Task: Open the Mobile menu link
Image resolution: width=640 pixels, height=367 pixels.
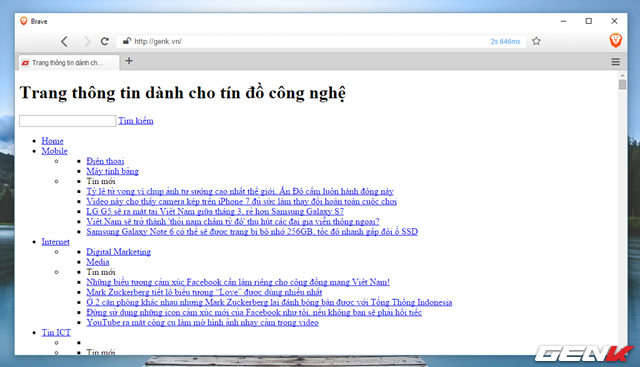Action: (x=54, y=151)
